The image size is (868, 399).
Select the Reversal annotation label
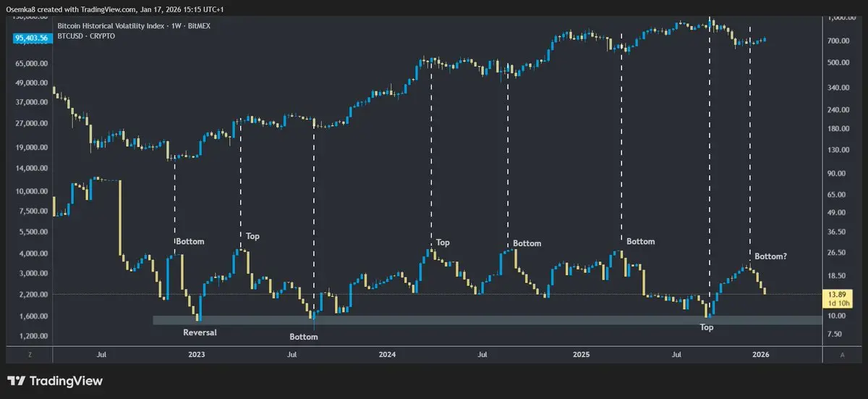pos(200,332)
